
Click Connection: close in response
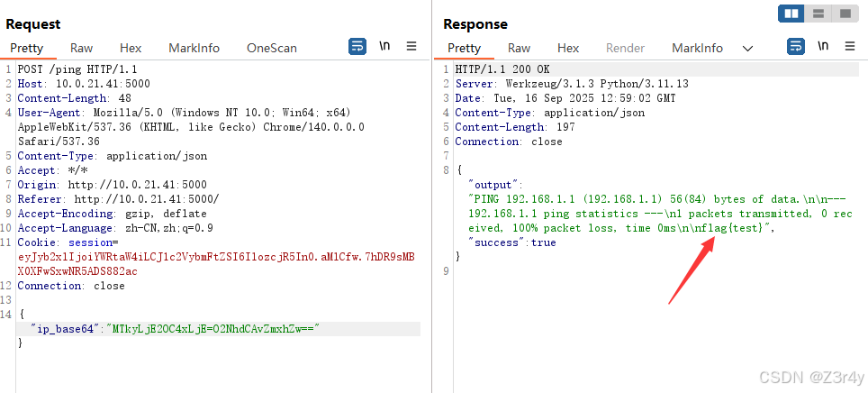coord(509,142)
